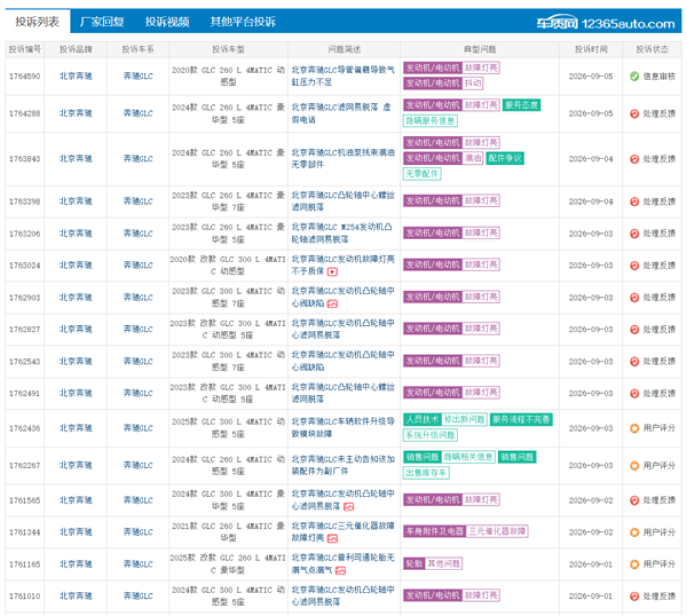Click red status icon for complaint 1762827
This screenshot has width=687, height=616.
pyautogui.click(x=634, y=329)
